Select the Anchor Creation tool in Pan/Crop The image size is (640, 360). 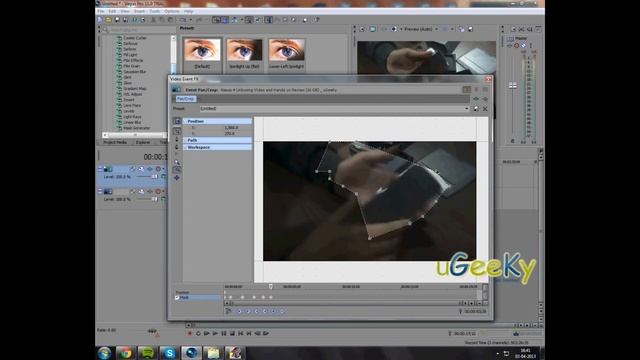(x=177, y=140)
